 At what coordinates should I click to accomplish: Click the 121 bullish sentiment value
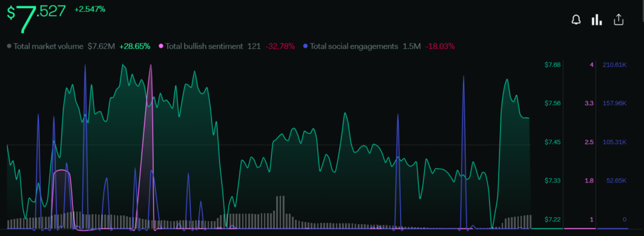(254, 47)
